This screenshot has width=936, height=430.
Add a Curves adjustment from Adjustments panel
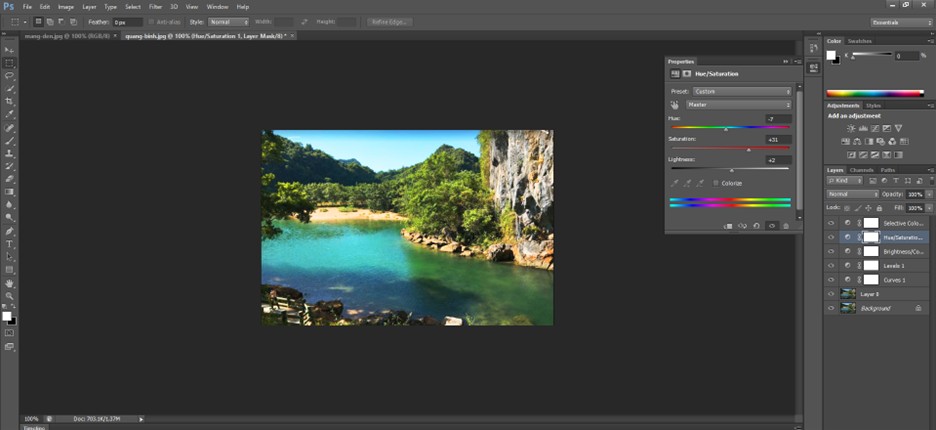click(x=875, y=128)
